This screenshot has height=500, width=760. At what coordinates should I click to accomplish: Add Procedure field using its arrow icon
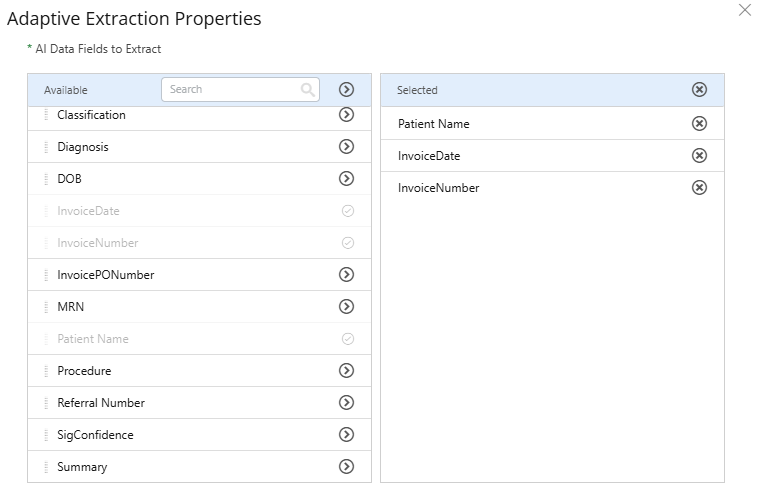pyautogui.click(x=347, y=371)
